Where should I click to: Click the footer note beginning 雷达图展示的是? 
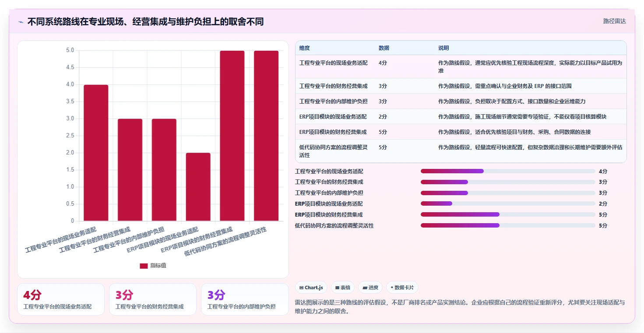click(x=460, y=307)
